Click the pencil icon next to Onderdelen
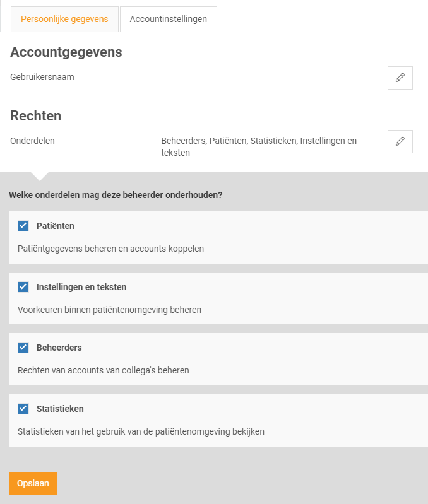This screenshot has height=504, width=428. tap(400, 142)
